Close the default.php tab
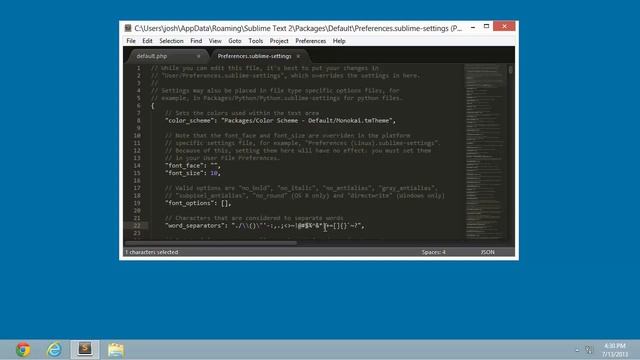This screenshot has width=640, height=360. click(198, 56)
